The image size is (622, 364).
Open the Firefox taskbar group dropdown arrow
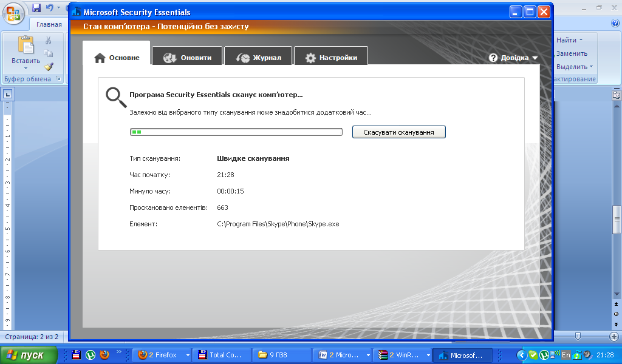188,356
